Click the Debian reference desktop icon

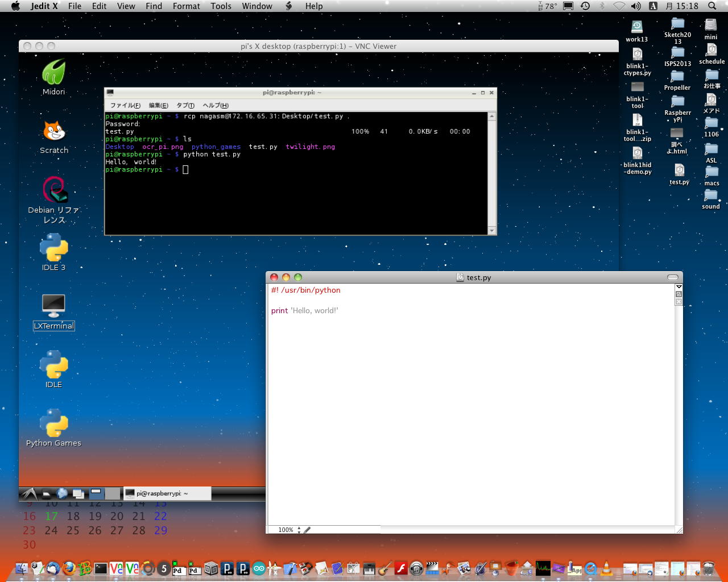point(54,190)
